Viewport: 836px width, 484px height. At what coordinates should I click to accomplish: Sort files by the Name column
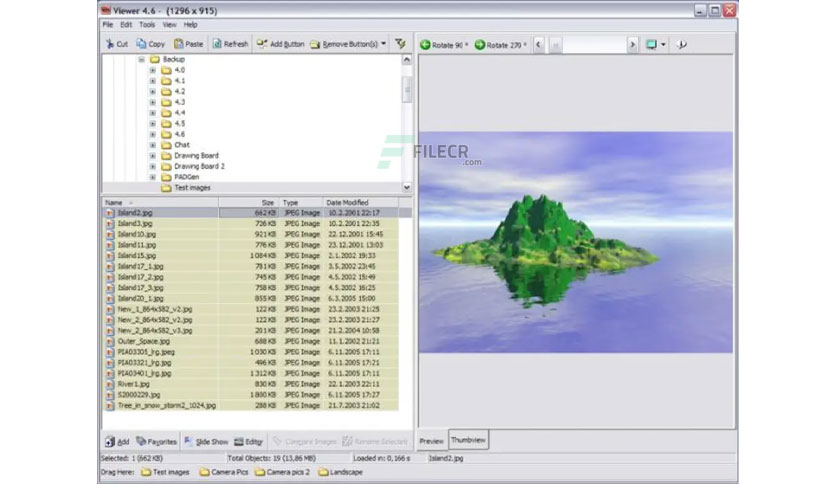click(x=160, y=203)
